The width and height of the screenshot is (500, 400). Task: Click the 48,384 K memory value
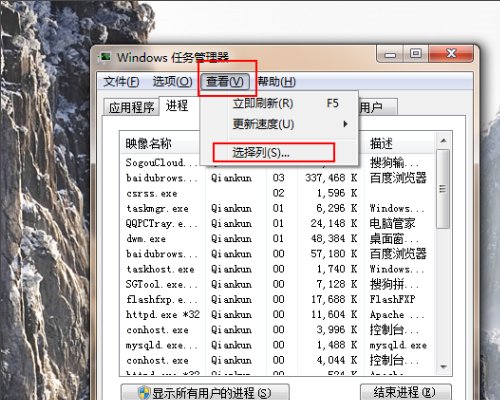tap(334, 239)
